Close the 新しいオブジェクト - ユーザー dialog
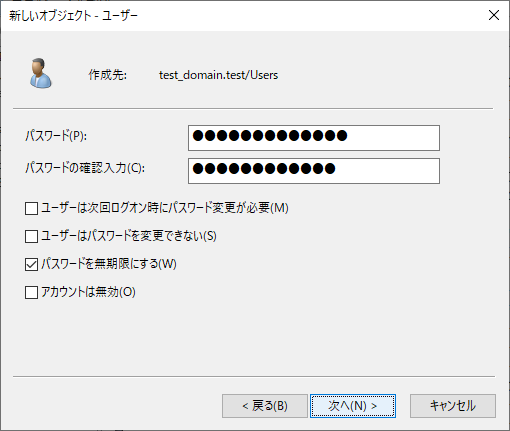Image resolution: width=510 pixels, height=431 pixels. (x=494, y=15)
